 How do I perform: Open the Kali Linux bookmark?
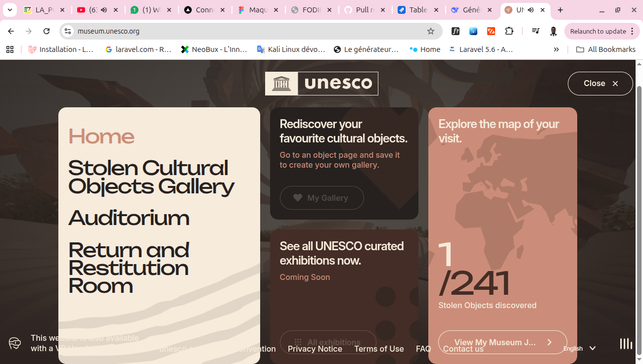click(x=291, y=49)
